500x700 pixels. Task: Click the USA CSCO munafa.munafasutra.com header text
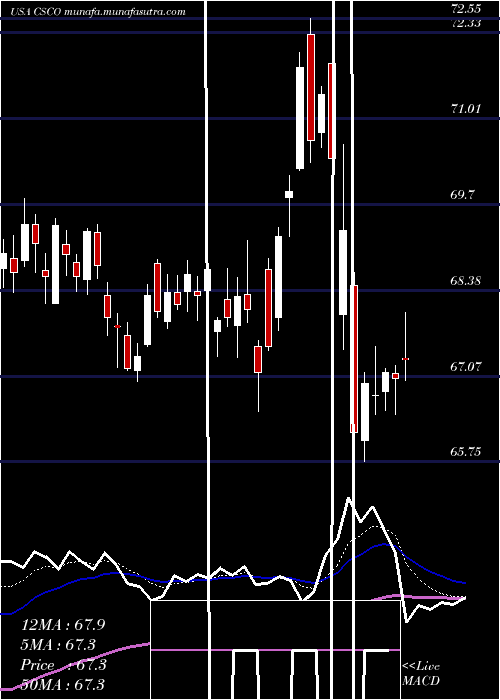[98, 12]
